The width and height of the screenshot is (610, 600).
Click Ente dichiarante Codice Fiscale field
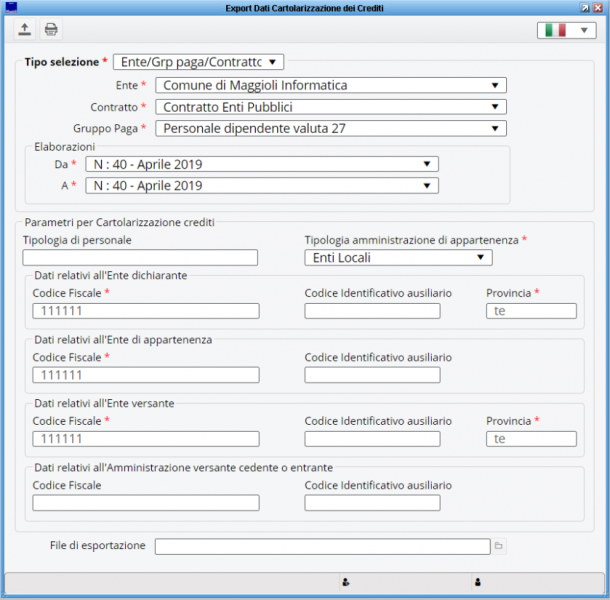(x=146, y=311)
